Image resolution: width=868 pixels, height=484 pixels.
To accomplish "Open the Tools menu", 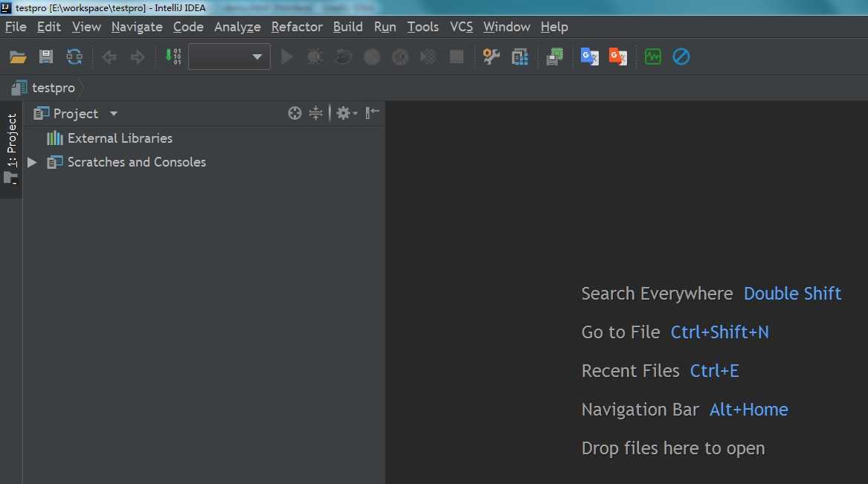I will (x=423, y=27).
